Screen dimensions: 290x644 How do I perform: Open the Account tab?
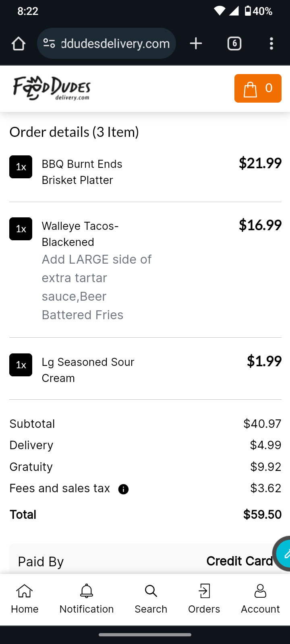coord(260,599)
